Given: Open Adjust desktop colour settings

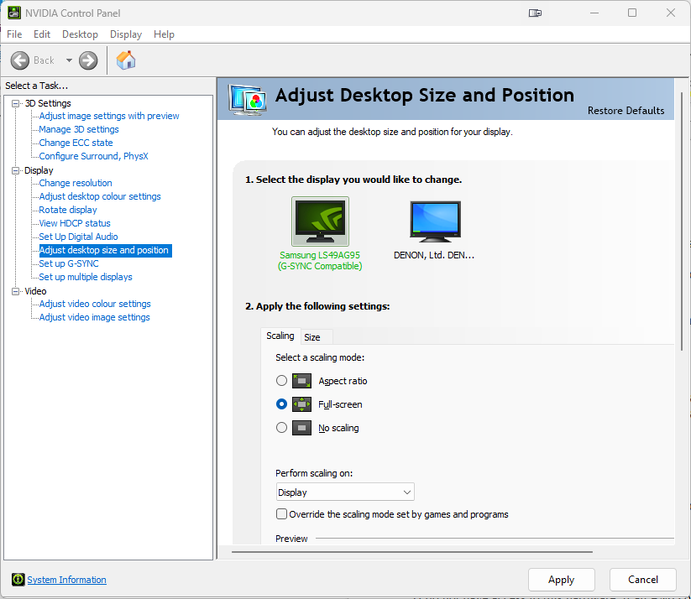Looking at the screenshot, I should (100, 197).
